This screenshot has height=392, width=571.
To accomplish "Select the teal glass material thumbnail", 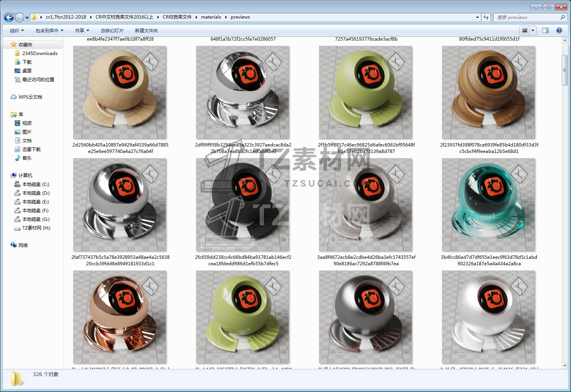I will point(488,205).
